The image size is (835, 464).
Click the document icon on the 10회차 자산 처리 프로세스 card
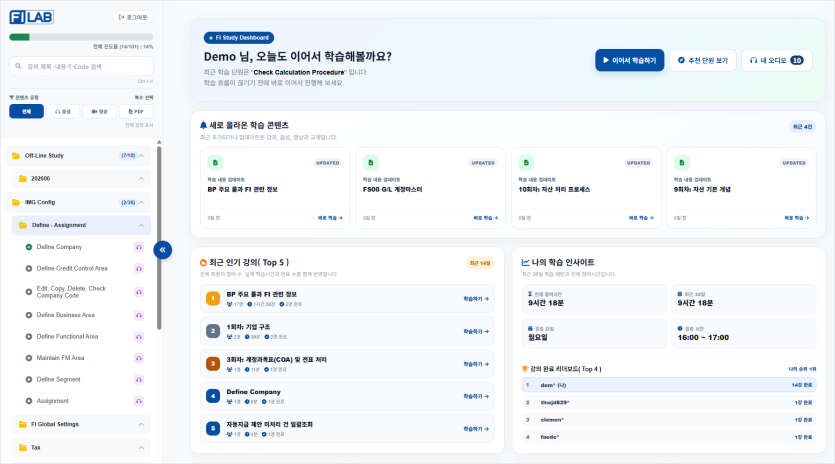pyautogui.click(x=526, y=162)
